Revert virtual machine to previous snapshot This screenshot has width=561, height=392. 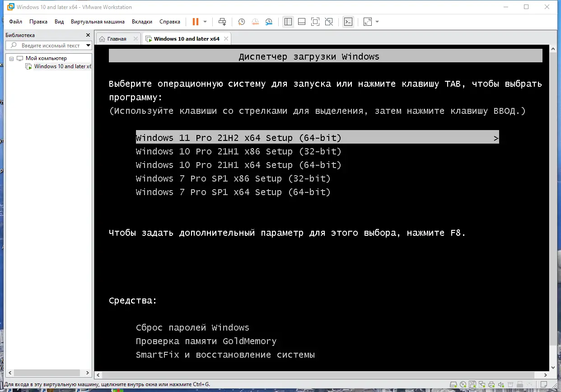pyautogui.click(x=255, y=22)
